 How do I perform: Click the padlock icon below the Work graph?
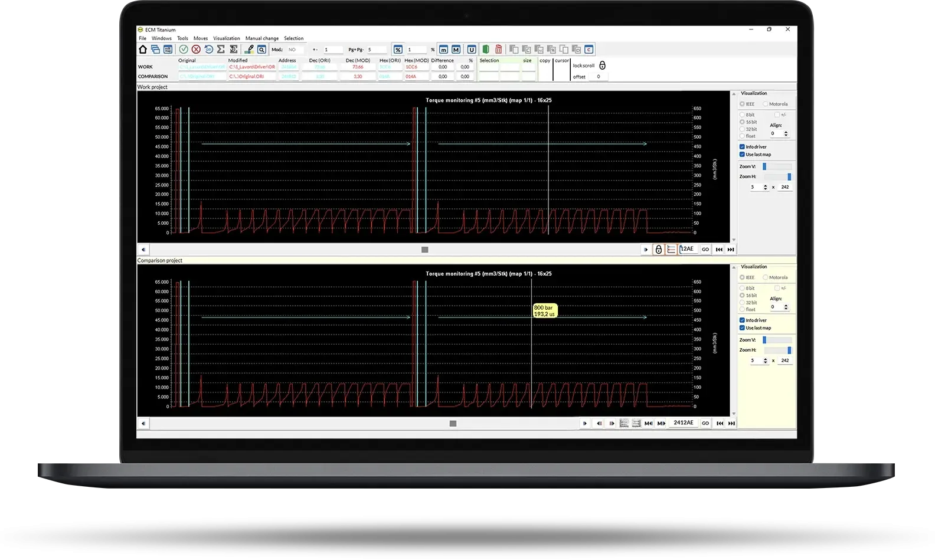click(659, 250)
